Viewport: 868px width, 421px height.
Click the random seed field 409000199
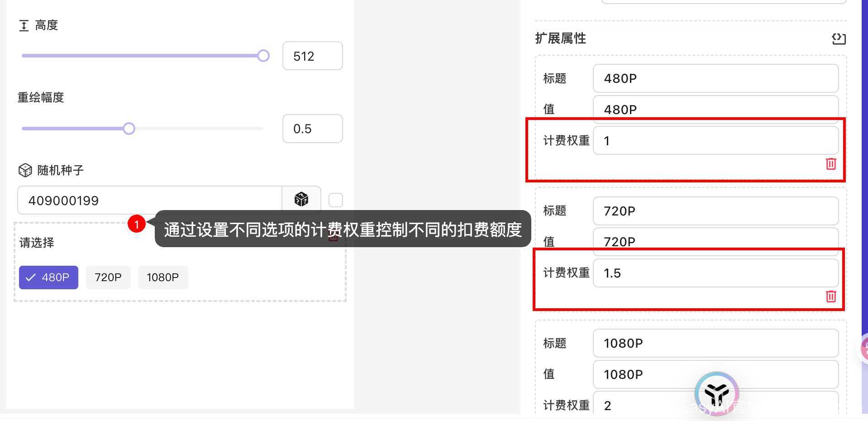tap(149, 200)
